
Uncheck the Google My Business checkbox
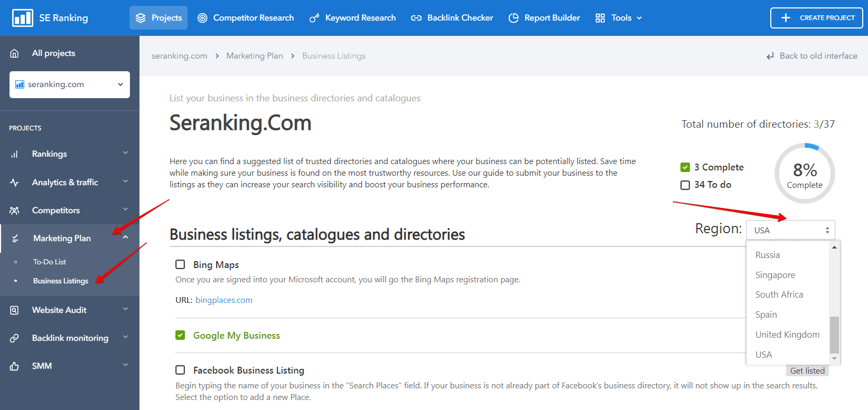[180, 335]
